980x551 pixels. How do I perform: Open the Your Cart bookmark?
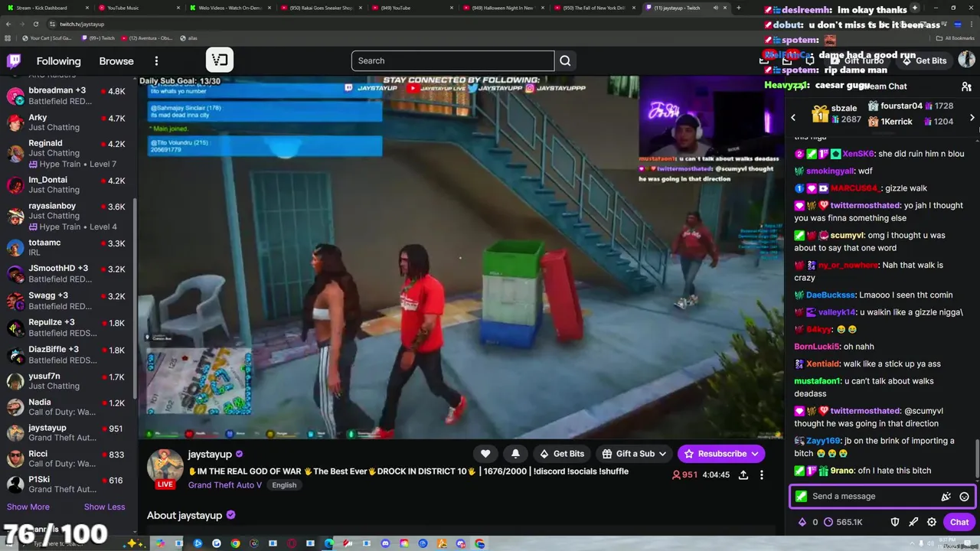(45, 37)
